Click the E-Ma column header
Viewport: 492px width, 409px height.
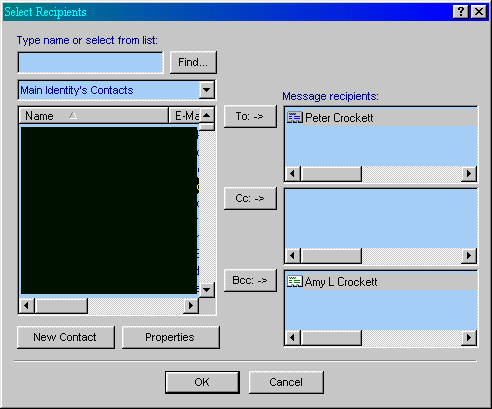tap(184, 116)
